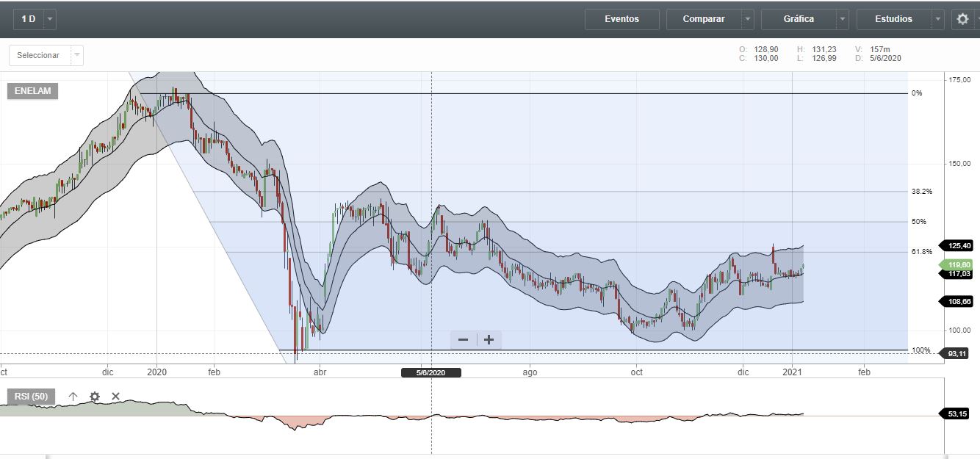Open the chart settings gear icon
980x459 pixels.
tap(962, 19)
